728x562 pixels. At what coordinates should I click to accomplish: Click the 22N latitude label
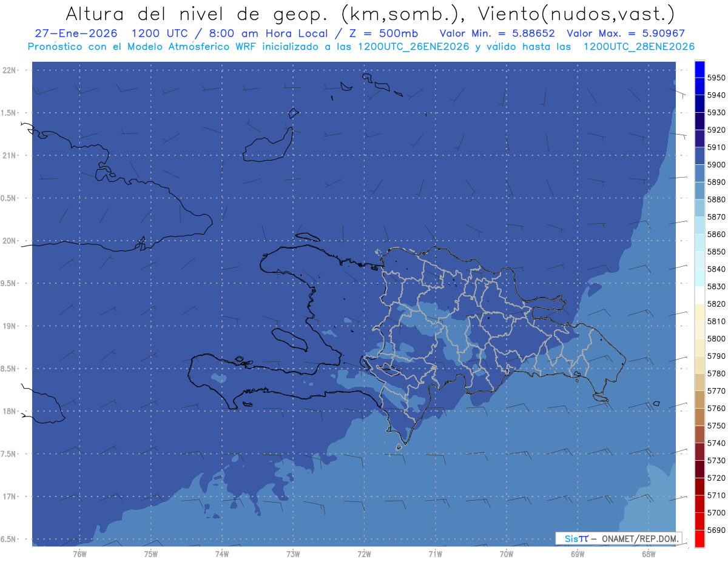click(10, 70)
